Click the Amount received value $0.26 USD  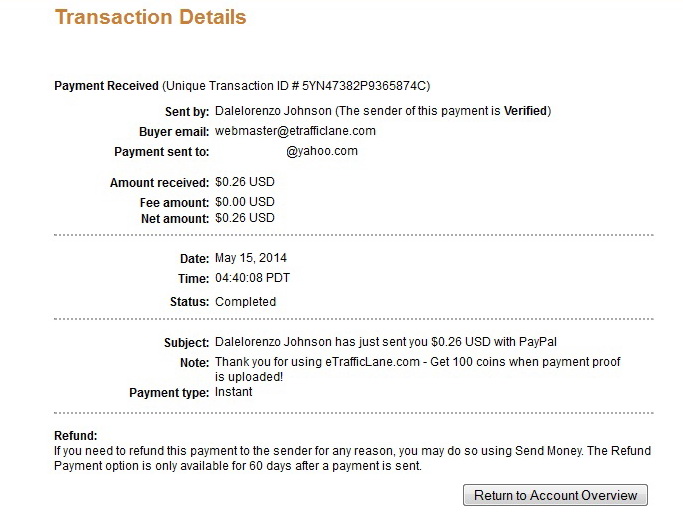[x=245, y=182]
